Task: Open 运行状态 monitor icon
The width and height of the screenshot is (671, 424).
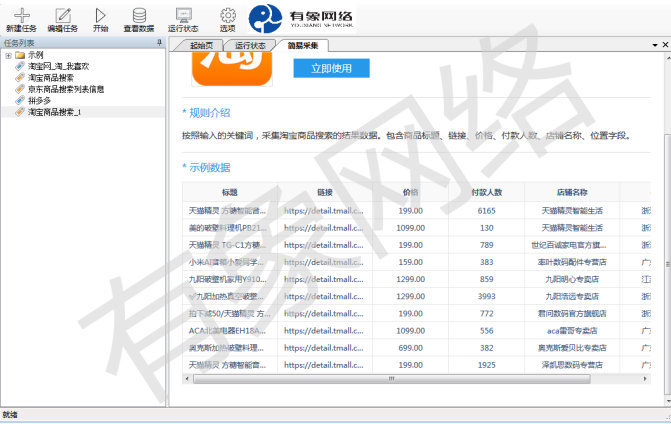Action: [x=184, y=16]
